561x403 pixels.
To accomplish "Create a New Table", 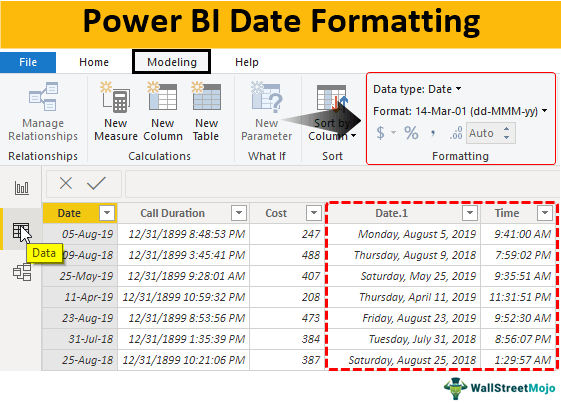I will (x=206, y=111).
